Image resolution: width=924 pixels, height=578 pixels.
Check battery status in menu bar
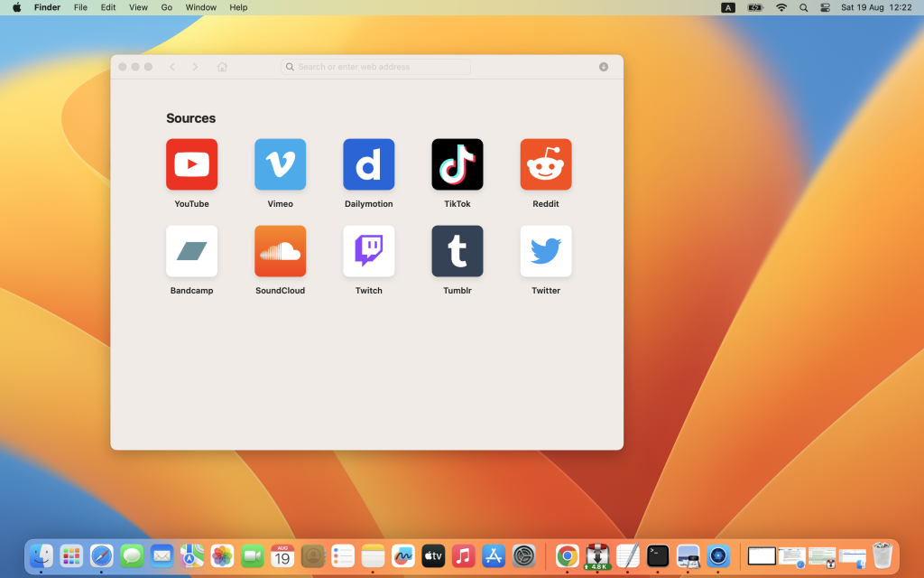tap(755, 7)
